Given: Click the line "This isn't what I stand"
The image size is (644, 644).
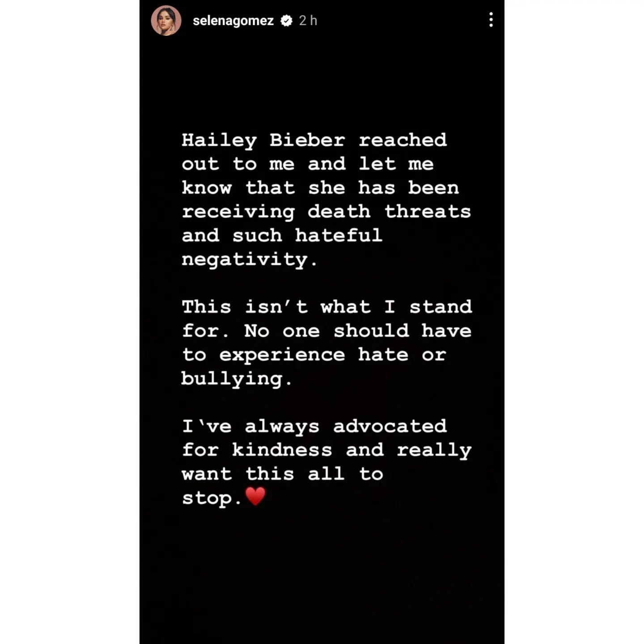Looking at the screenshot, I should pos(327,307).
